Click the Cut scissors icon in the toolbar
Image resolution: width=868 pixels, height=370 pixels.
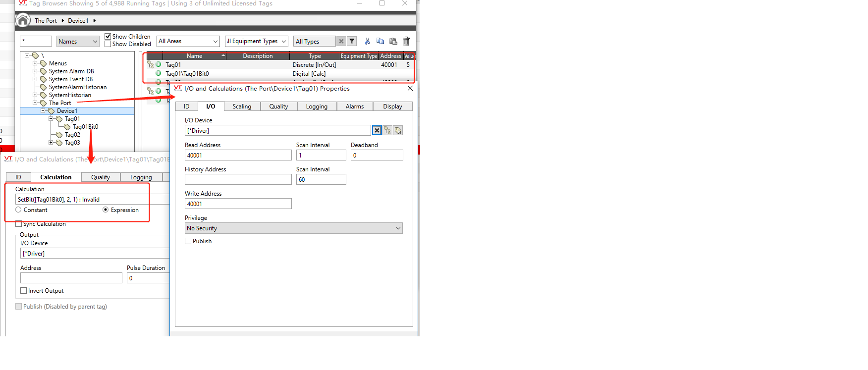(367, 41)
